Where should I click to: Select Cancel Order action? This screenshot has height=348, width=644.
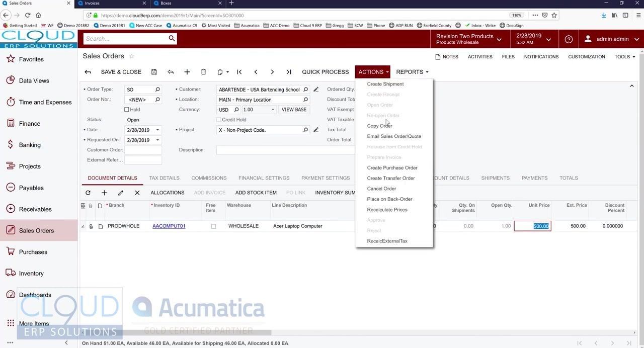click(x=381, y=189)
